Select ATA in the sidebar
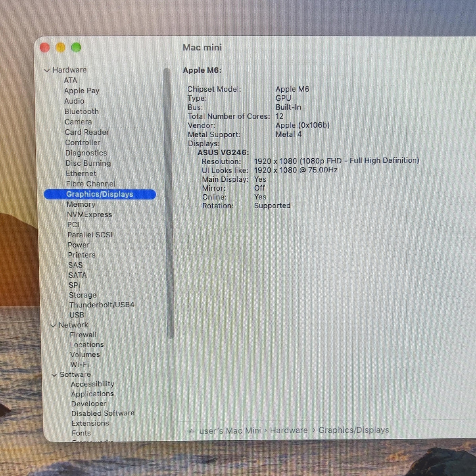 click(x=71, y=80)
